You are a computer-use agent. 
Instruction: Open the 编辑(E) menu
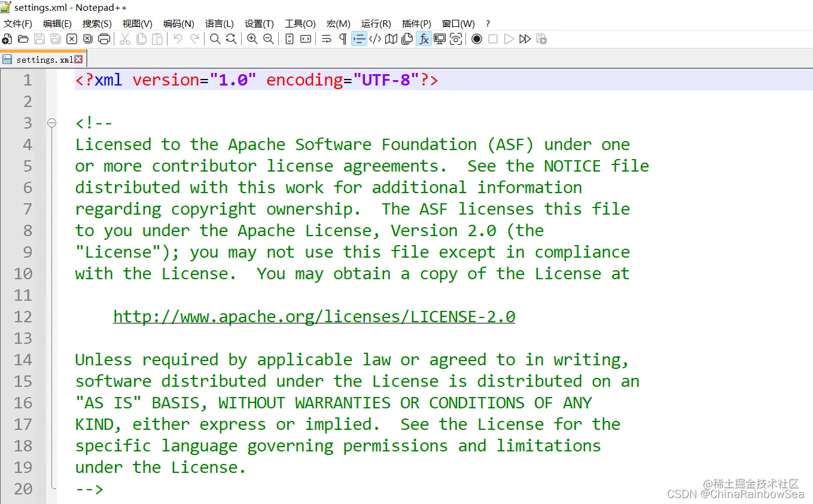57,23
